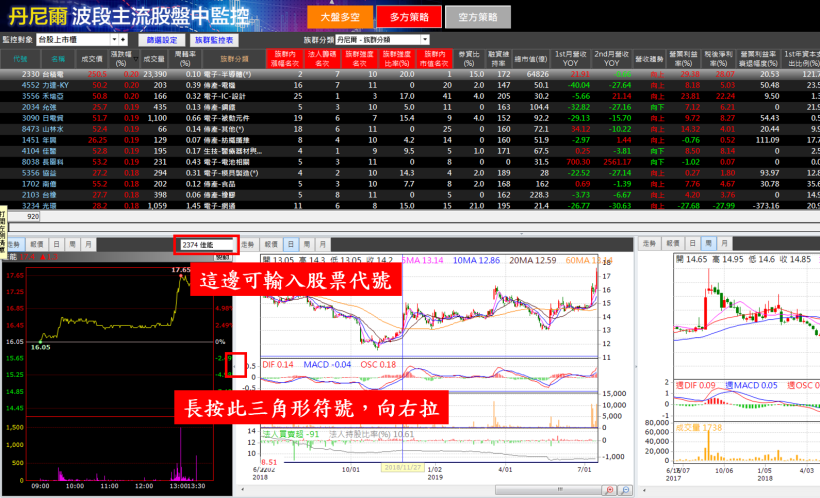The image size is (820, 498).
Task: Click the 篩選設定 filter settings button
Action: pos(162,40)
